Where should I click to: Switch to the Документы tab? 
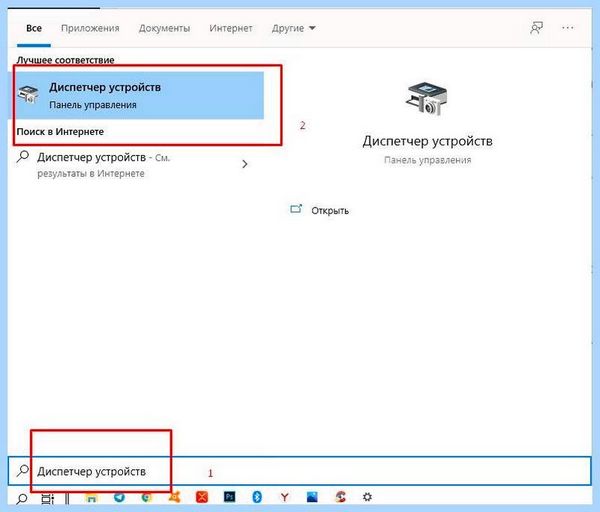pos(165,28)
